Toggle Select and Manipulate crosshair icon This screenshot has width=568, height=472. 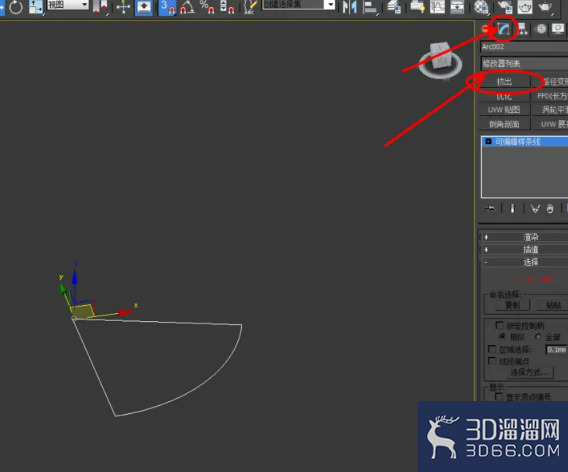(123, 7)
